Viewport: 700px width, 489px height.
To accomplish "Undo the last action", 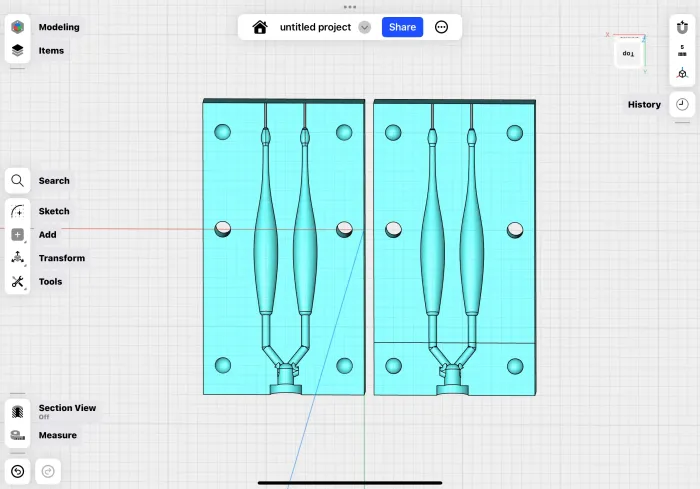I will click(x=17, y=472).
